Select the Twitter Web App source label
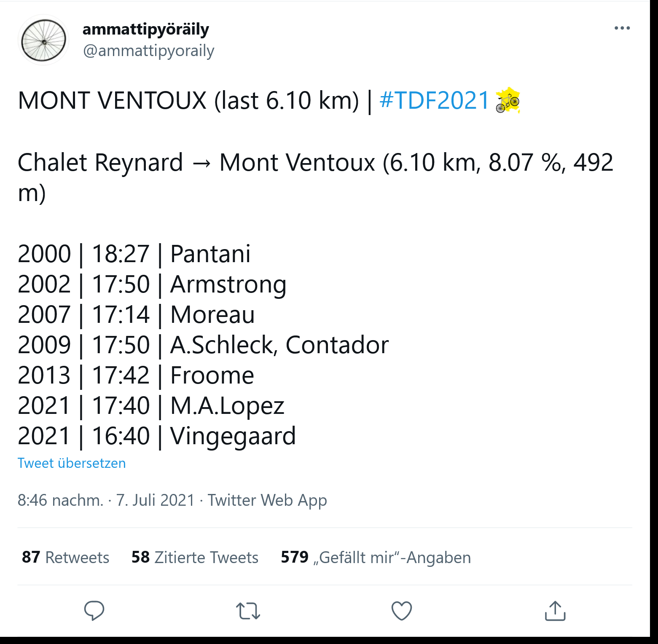Image resolution: width=658 pixels, height=644 pixels. (269, 500)
